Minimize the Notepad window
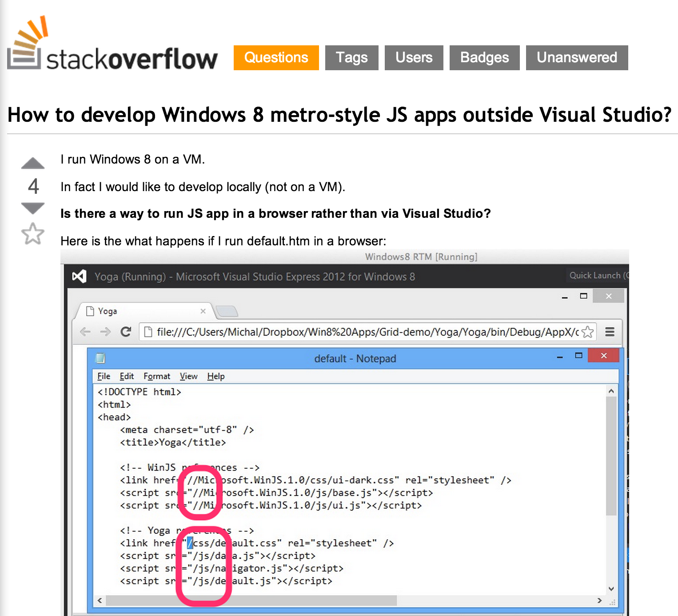Image resolution: width=678 pixels, height=616 pixels. (x=560, y=356)
